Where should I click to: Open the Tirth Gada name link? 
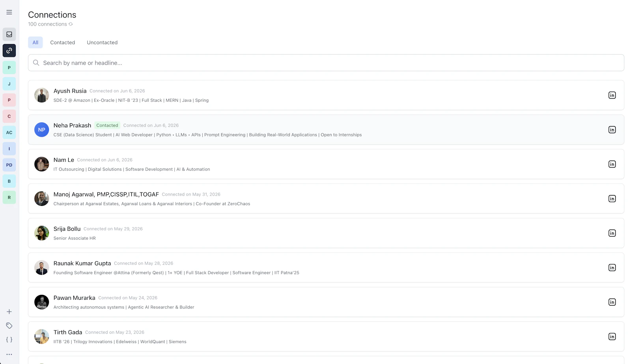click(68, 332)
